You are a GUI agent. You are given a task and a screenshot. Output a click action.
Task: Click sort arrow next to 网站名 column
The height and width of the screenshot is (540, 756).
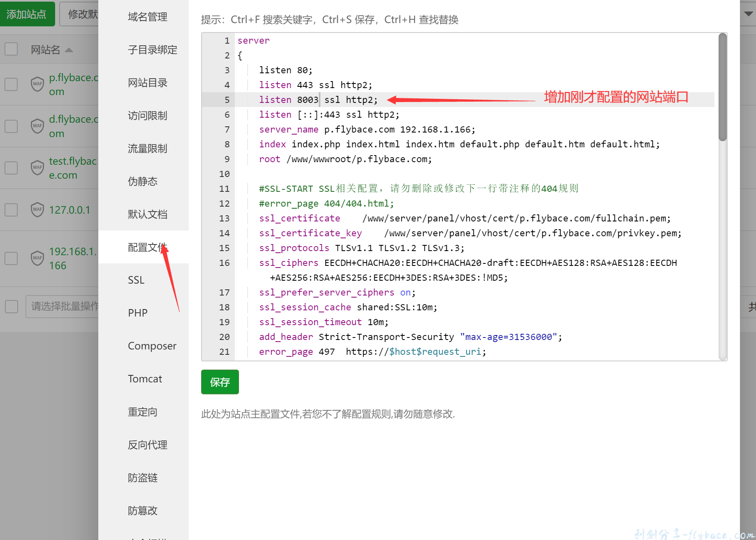pos(69,50)
